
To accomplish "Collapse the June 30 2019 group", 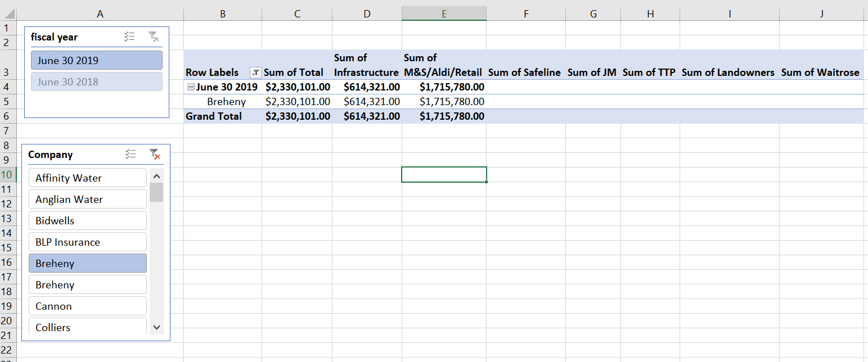I will point(191,87).
